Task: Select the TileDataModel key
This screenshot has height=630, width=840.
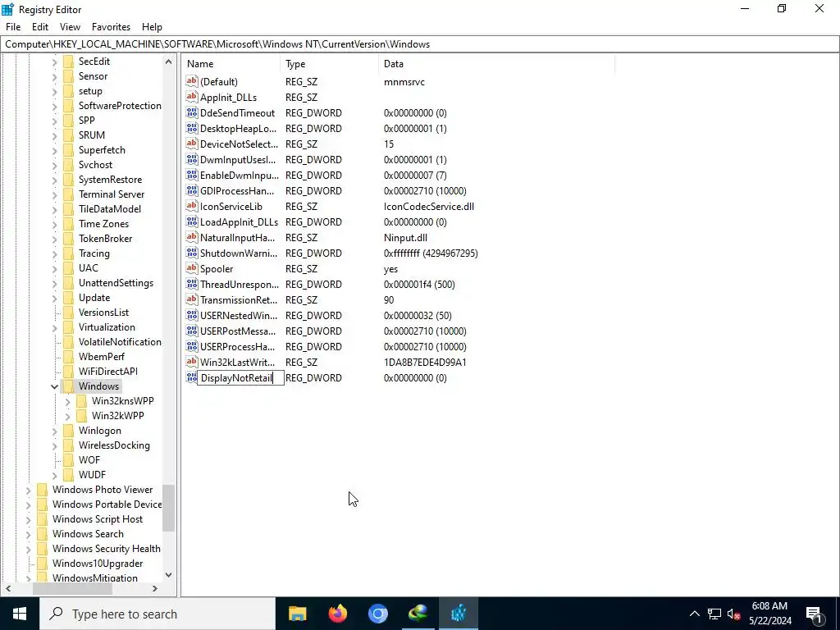Action: click(110, 209)
